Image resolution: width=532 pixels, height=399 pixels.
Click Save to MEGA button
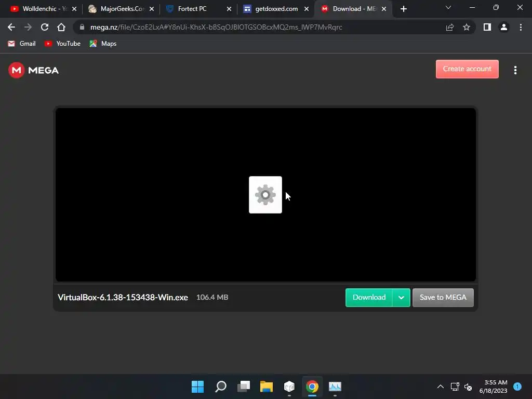point(443,297)
